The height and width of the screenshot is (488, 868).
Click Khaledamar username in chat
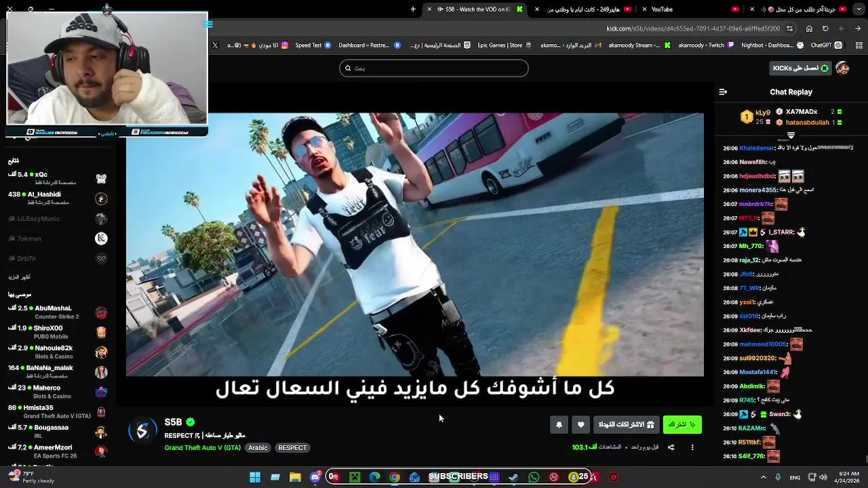757,148
